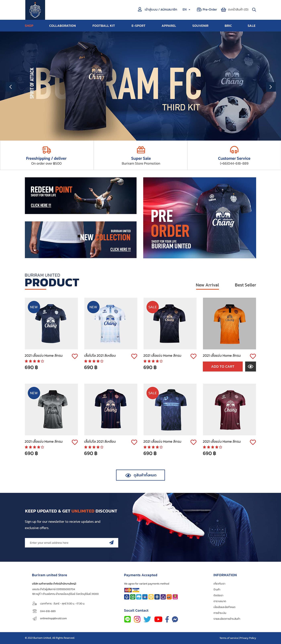281x644 pixels.
Task: Expand the EN language dropdown
Action: click(186, 9)
